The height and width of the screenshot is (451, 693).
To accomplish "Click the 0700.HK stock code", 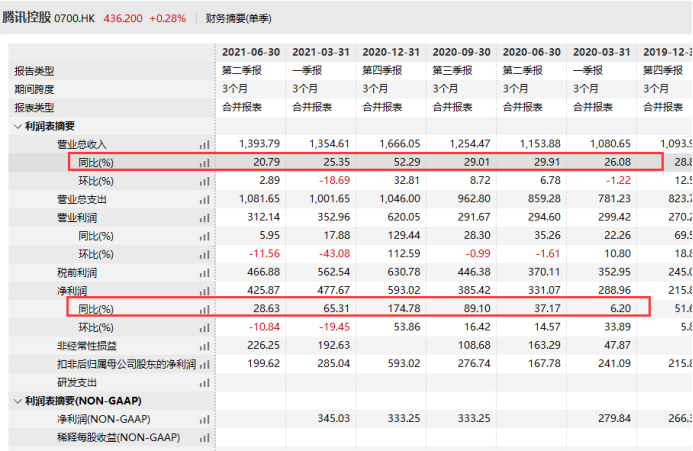I will (103, 18).
